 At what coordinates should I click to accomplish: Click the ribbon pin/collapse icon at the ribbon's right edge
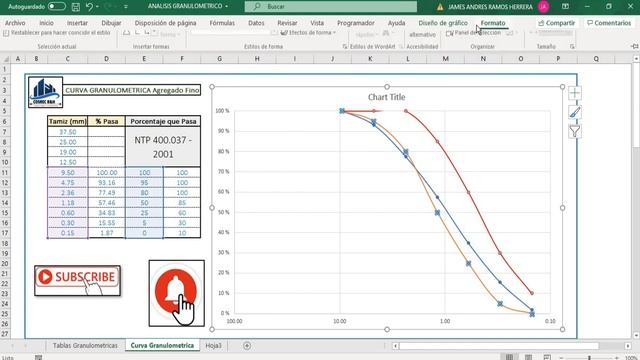(635, 47)
